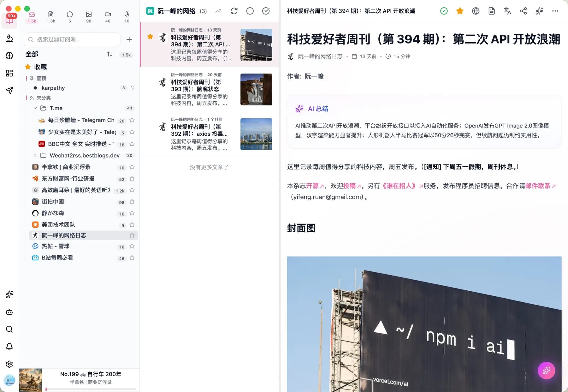568x392 pixels.
Task: Add a new subscription with plus icon
Action: pos(129,39)
